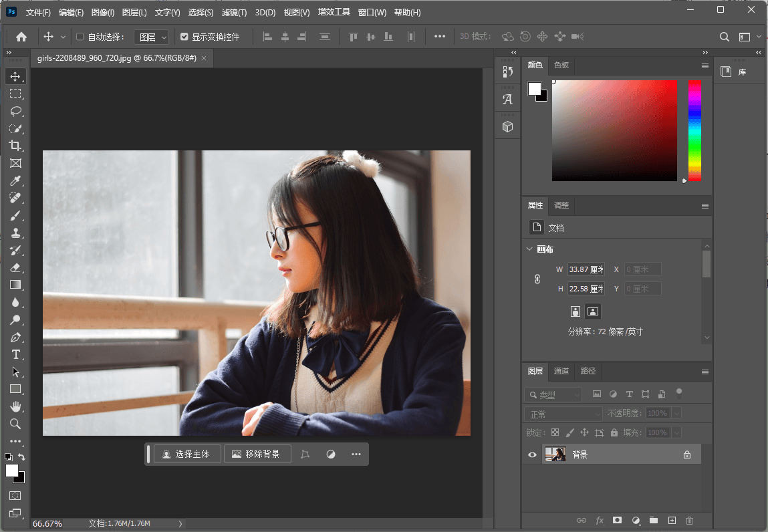This screenshot has height=532, width=768.
Task: Switch to the 通道 tab
Action: 561,371
